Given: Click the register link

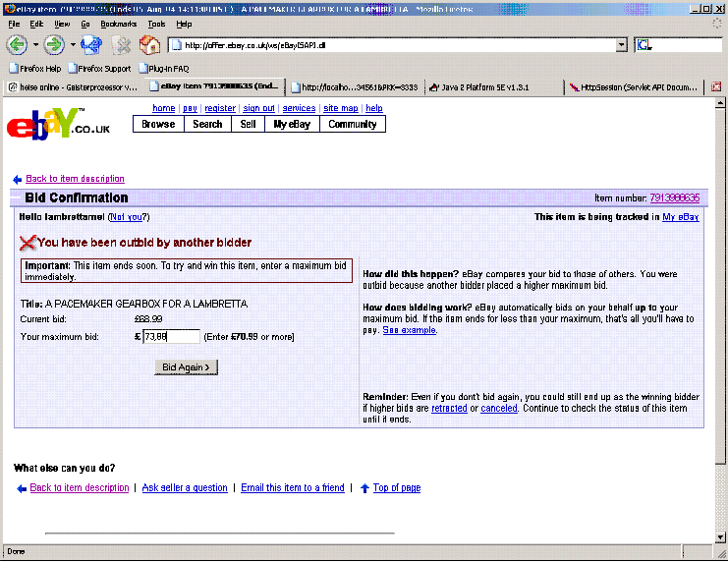Looking at the screenshot, I should [220, 108].
